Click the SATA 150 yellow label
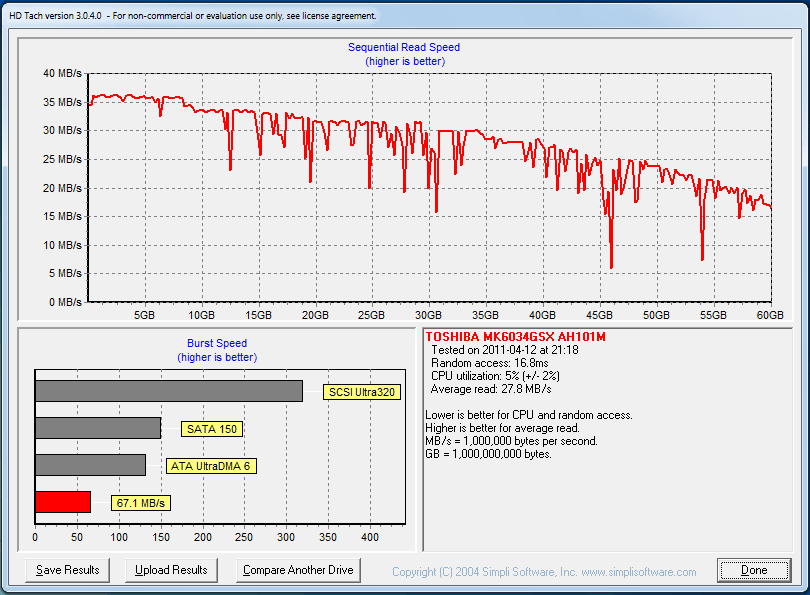Image resolution: width=810 pixels, height=595 pixels. [212, 429]
